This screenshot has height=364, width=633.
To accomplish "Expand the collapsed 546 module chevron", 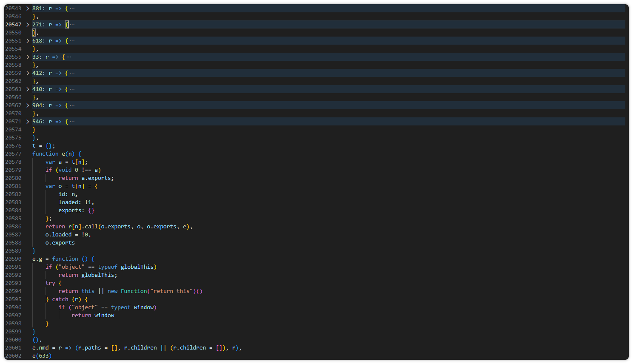I will [28, 122].
